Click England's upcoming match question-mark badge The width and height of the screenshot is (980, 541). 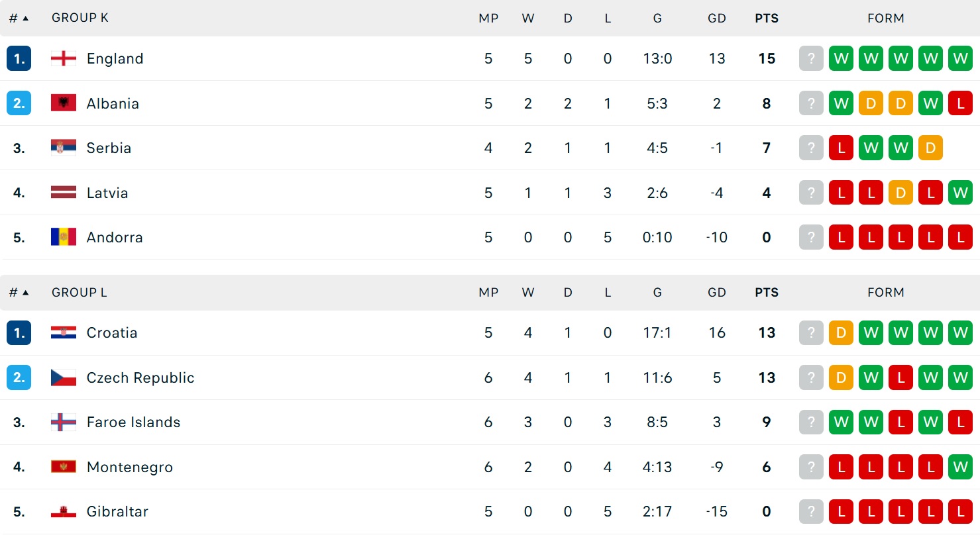click(x=811, y=58)
